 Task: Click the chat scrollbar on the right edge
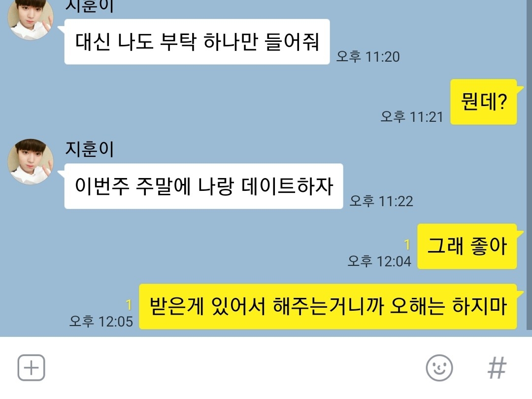click(x=529, y=165)
